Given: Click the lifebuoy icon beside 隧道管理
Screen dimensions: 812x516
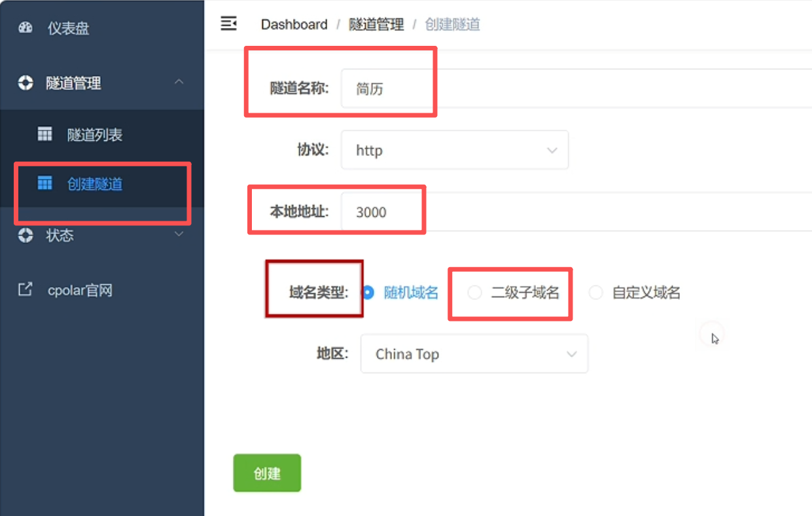Looking at the screenshot, I should click(x=26, y=83).
